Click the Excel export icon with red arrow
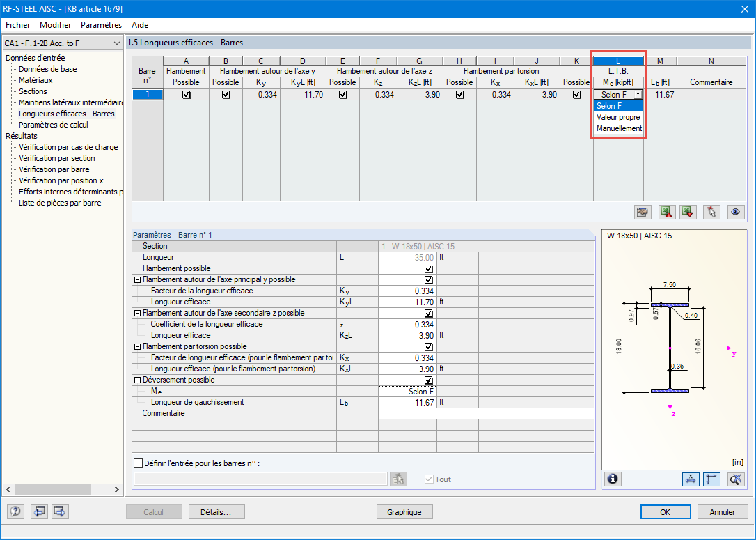The height and width of the screenshot is (540, 756). click(x=688, y=212)
